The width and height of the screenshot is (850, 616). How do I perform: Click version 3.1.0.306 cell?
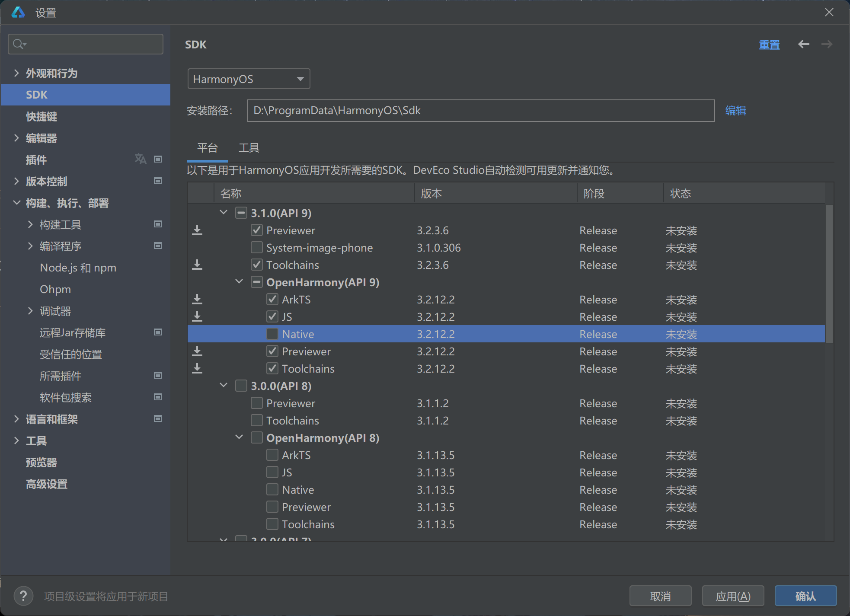tap(438, 247)
